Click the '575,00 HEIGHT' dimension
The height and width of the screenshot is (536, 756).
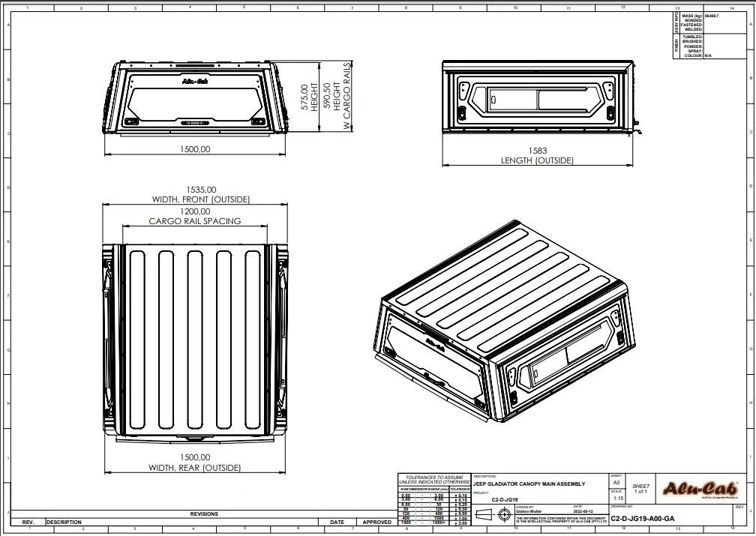click(x=310, y=98)
